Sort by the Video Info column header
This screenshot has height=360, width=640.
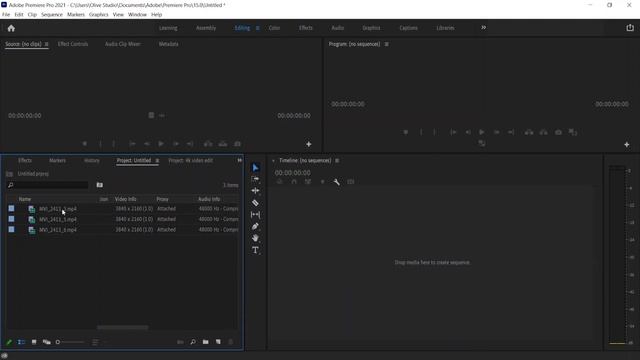pos(125,199)
